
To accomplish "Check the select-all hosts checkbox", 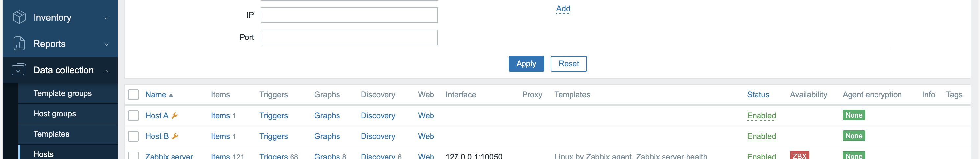I will click(x=133, y=95).
